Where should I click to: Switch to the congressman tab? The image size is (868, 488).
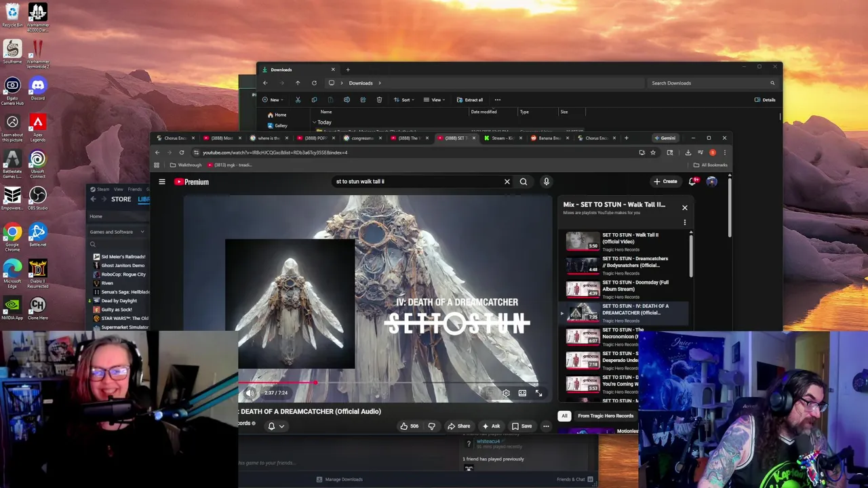coord(361,138)
